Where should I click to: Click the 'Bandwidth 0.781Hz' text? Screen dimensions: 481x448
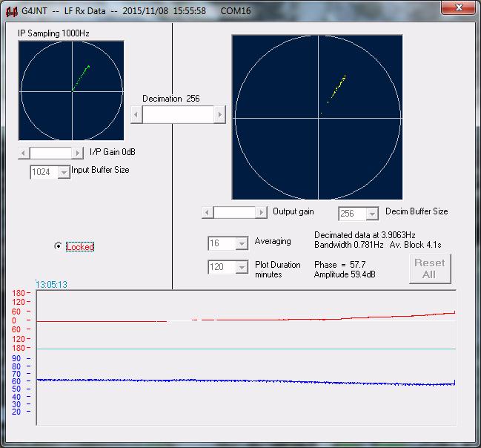pyautogui.click(x=349, y=245)
